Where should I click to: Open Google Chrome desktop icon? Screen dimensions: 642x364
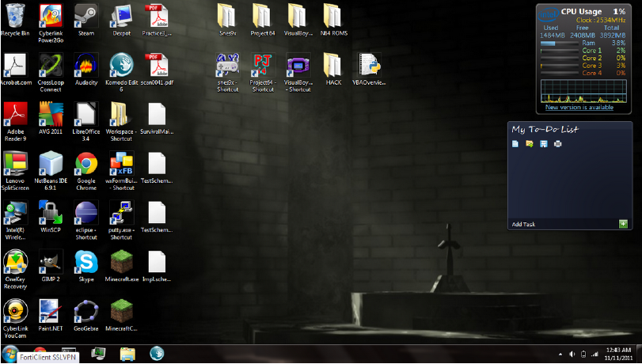85,164
